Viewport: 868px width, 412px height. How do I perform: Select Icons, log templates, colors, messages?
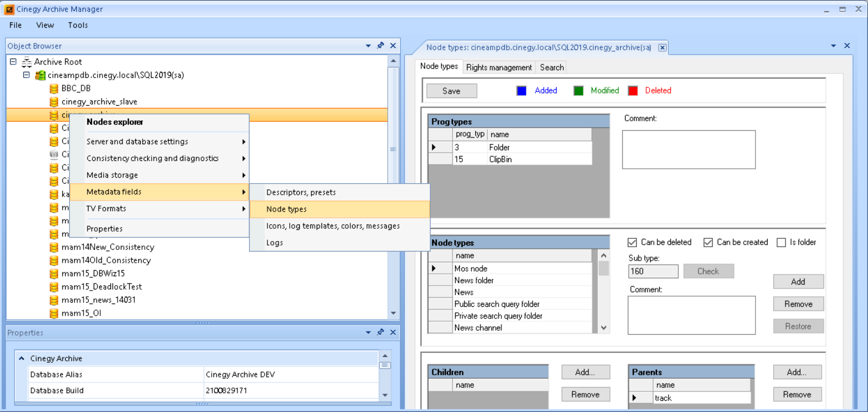(x=340, y=226)
